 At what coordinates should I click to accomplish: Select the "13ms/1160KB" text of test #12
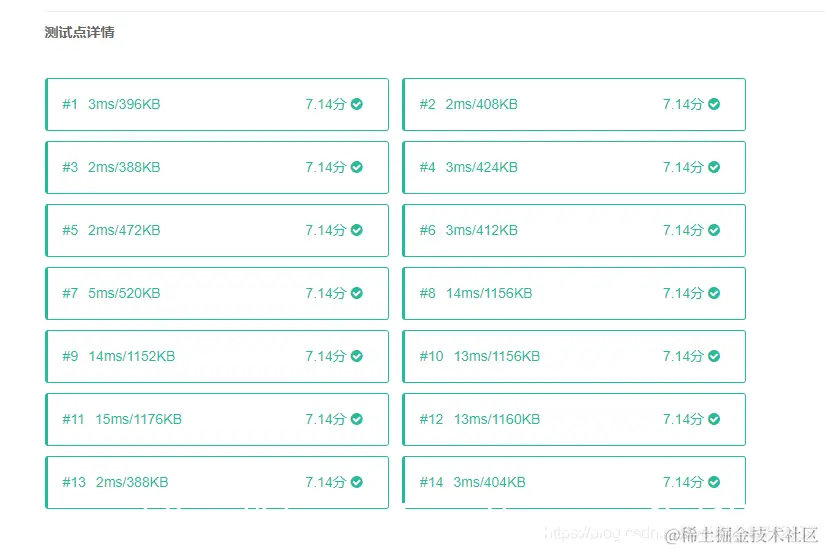click(497, 419)
